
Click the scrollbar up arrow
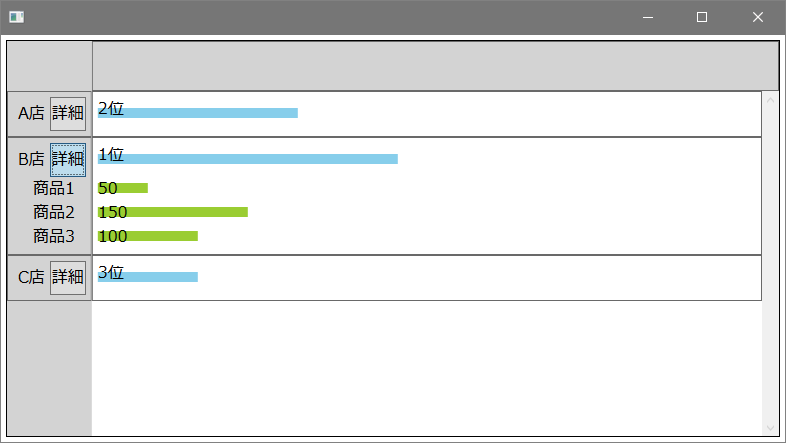click(770, 100)
